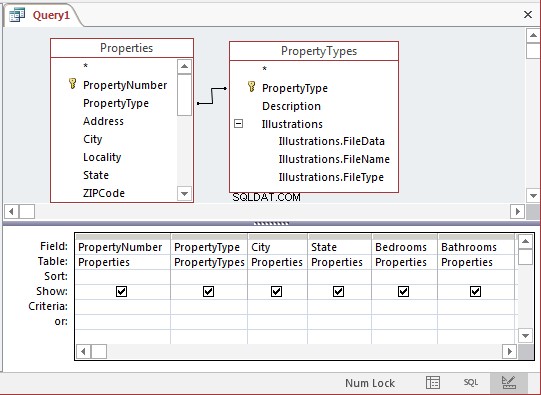Click the design grid scroll up arrow
Image resolution: width=541 pixels, height=395 pixels.
click(525, 241)
